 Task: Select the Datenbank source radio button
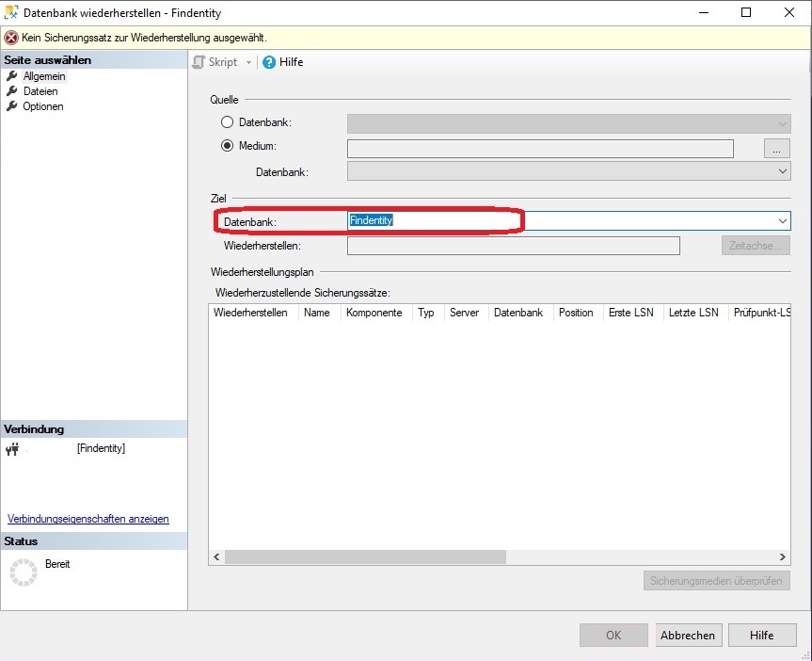tap(227, 122)
